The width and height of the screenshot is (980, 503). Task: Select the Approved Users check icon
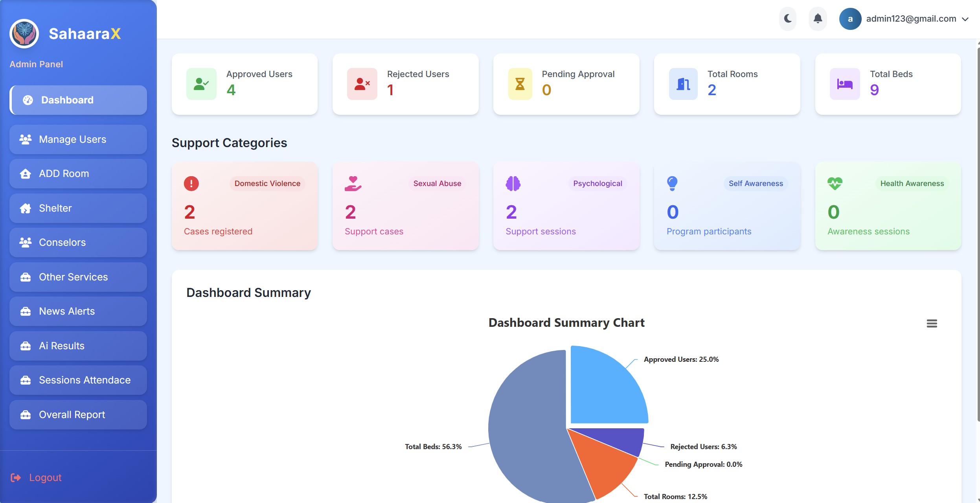pos(200,84)
